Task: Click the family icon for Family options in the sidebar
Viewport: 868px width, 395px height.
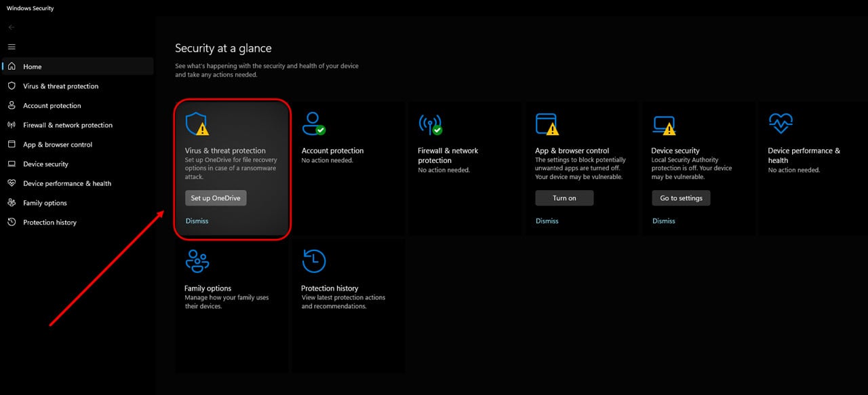Action: coord(11,202)
